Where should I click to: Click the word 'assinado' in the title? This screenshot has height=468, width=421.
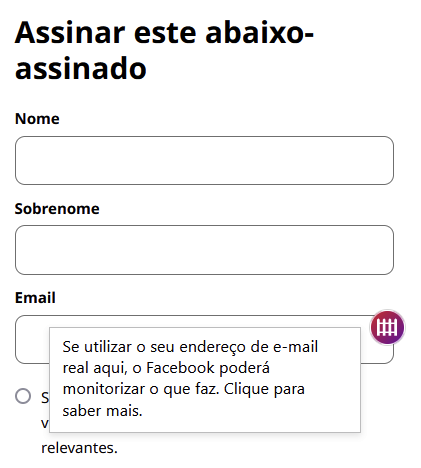81,68
